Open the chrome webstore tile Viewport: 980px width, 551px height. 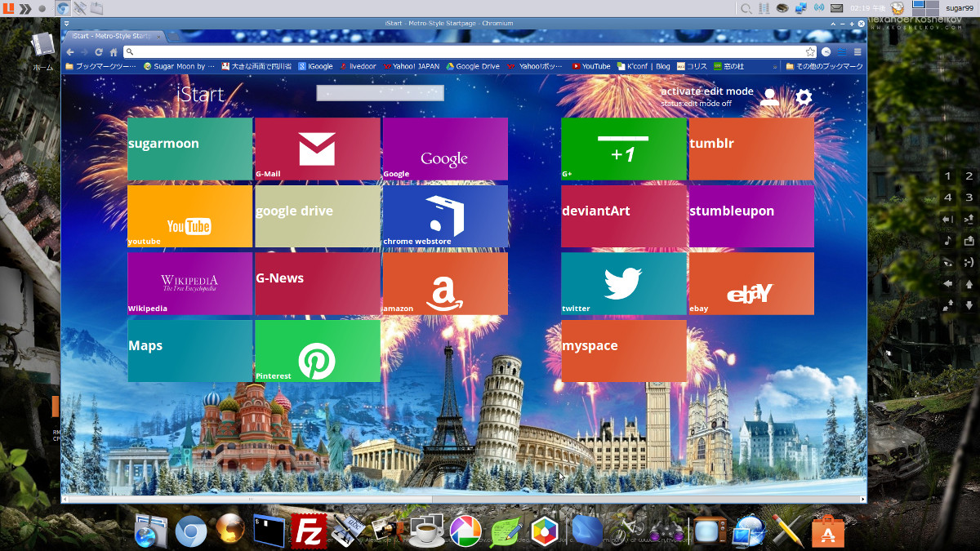click(x=445, y=216)
